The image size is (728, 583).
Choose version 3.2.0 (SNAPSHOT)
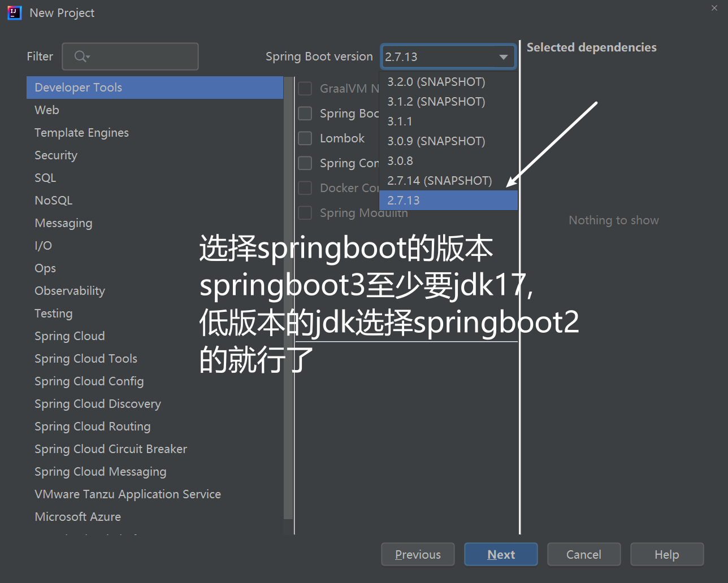448,82
